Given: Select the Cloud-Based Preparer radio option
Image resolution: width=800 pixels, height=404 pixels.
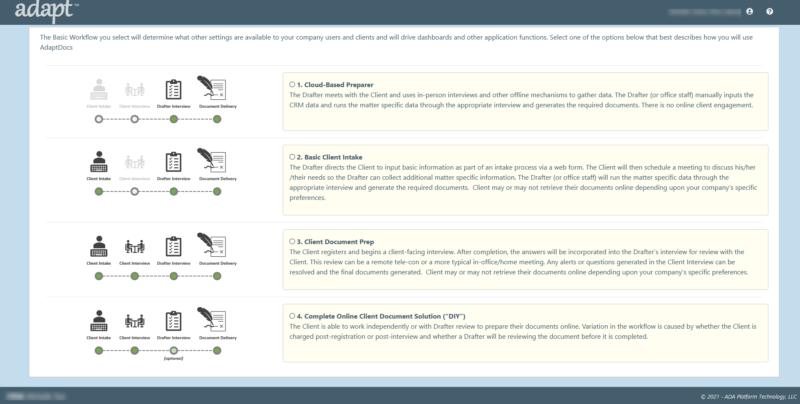Looking at the screenshot, I should [x=292, y=84].
